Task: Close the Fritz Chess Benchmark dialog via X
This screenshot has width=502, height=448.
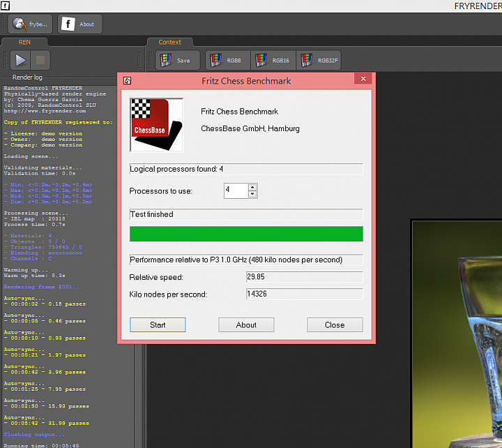Action: click(x=363, y=79)
